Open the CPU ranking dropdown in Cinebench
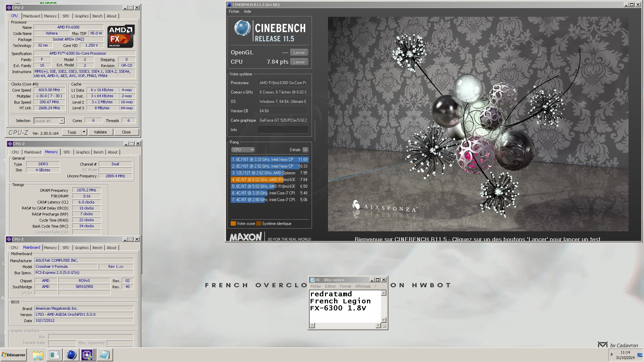This screenshot has width=644, height=362. click(x=243, y=150)
